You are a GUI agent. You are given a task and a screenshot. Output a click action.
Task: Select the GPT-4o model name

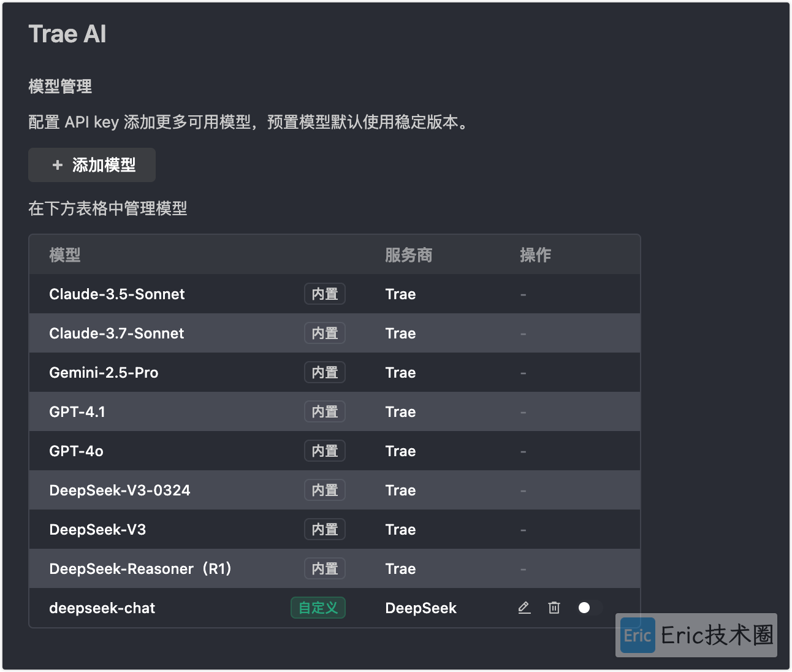(76, 451)
